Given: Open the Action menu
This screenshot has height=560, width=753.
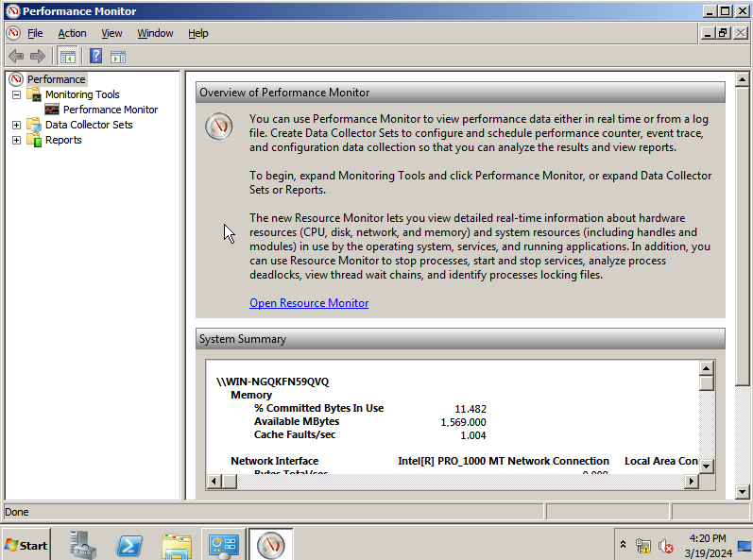Looking at the screenshot, I should pyautogui.click(x=72, y=33).
